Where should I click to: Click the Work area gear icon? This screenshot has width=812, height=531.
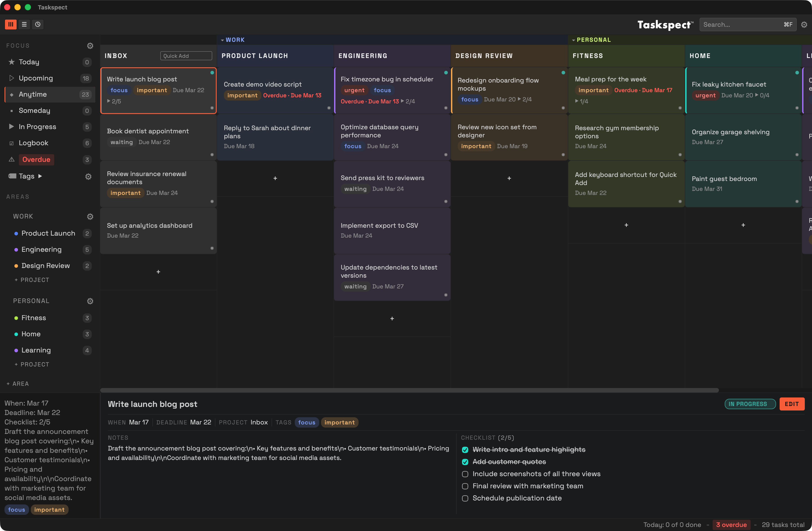[90, 217]
